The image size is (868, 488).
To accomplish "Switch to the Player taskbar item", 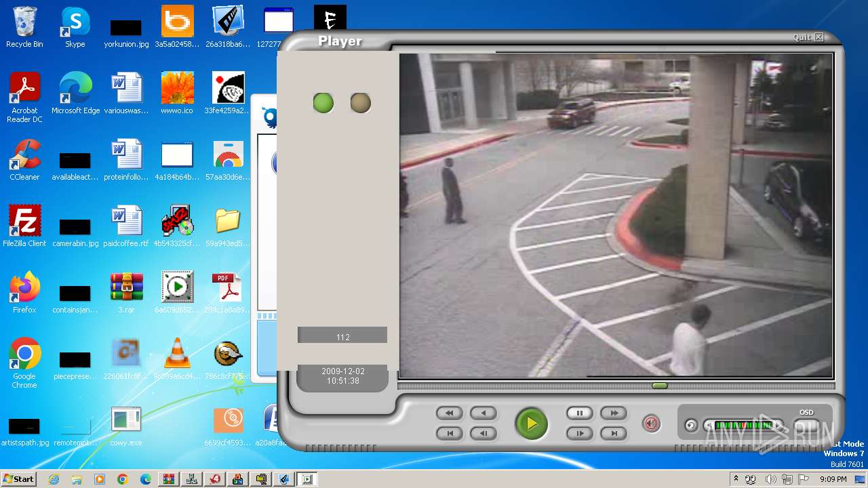I will coord(307,479).
